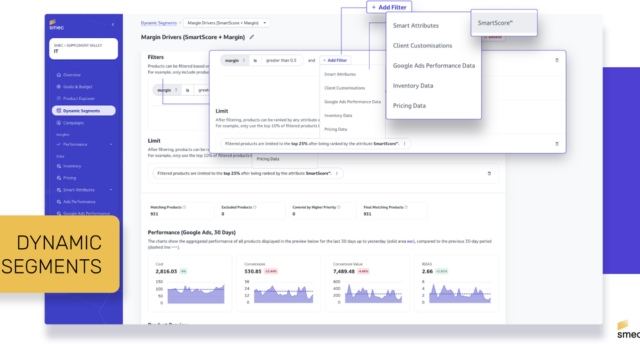Image resolution: width=640 pixels, height=360 pixels.
Task: Choose Pricing Data in the large menu
Action: click(x=409, y=106)
